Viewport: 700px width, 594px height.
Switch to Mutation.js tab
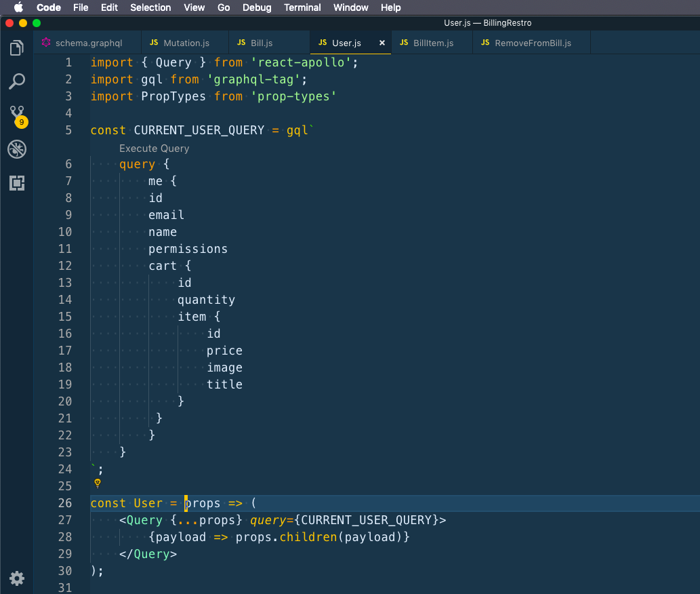click(185, 43)
